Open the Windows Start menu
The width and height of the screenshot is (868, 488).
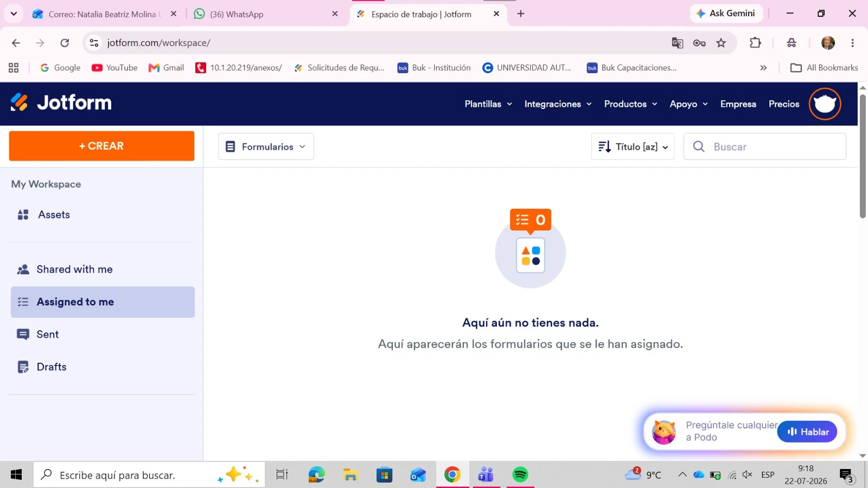16,475
